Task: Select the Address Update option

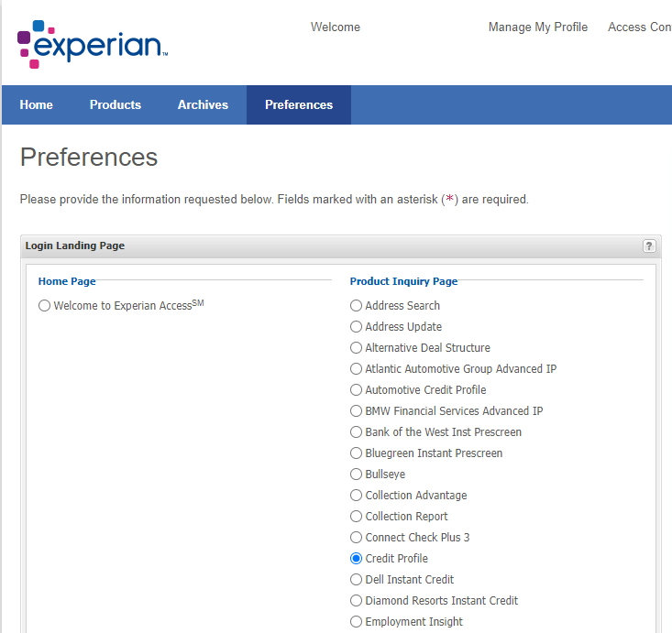Action: pos(357,327)
